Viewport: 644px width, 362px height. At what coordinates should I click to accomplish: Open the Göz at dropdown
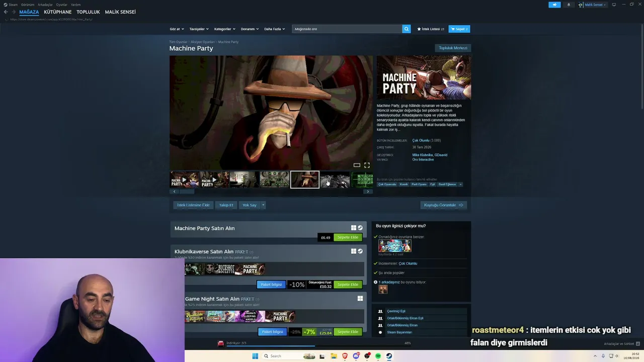point(177,29)
